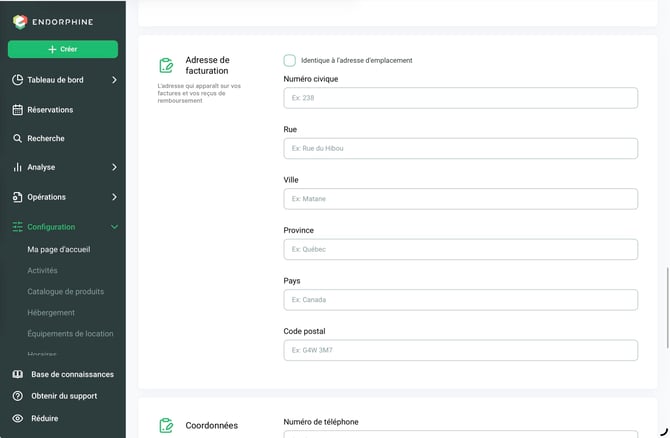Click the Configuration sliders icon
This screenshot has height=438, width=670.
tap(18, 227)
